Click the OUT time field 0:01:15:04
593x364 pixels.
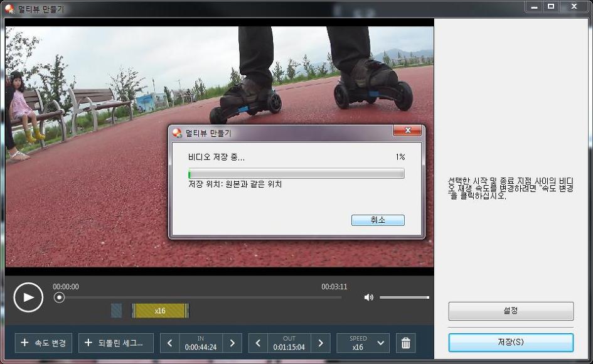[289, 343]
